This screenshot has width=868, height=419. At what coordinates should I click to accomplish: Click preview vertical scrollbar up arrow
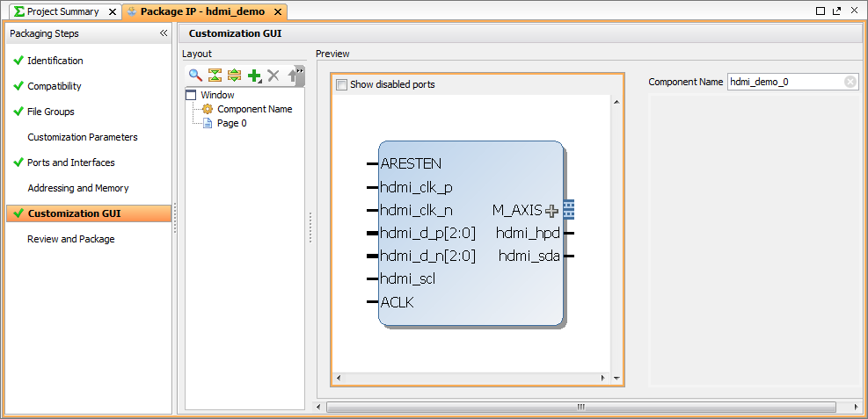point(616,102)
